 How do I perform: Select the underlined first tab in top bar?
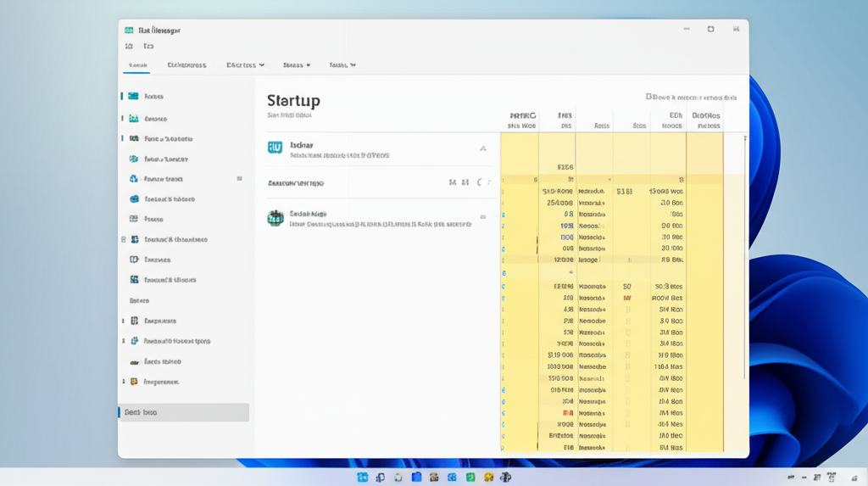137,65
